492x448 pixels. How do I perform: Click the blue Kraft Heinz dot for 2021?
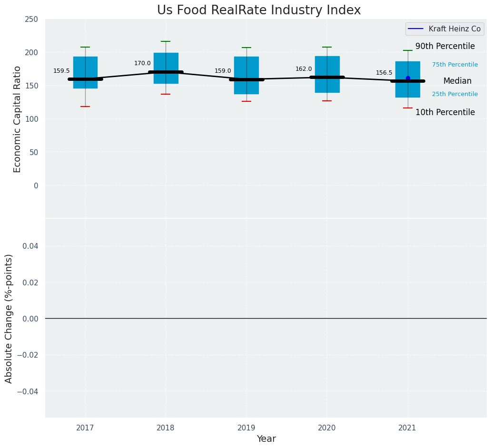pyautogui.click(x=408, y=78)
